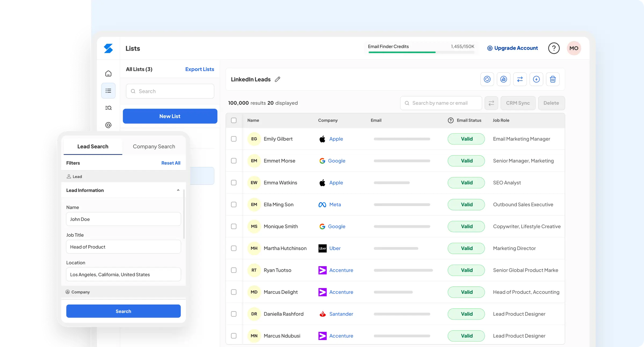Toggle the select-all checkbox in table header

234,120
